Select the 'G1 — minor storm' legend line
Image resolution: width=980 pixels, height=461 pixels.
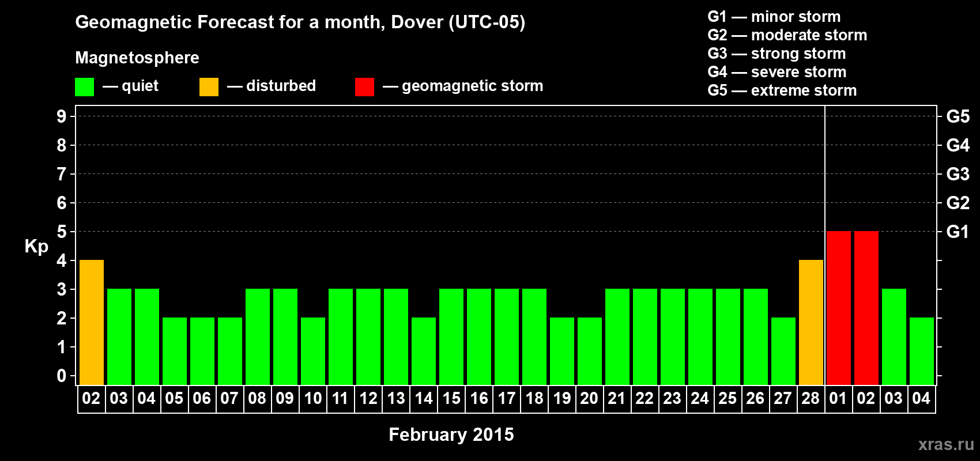click(x=774, y=17)
